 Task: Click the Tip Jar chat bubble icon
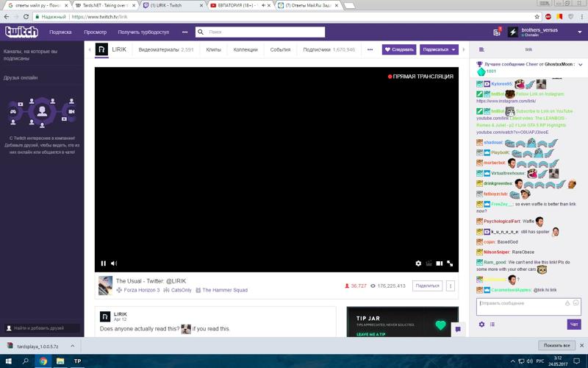[x=457, y=329]
